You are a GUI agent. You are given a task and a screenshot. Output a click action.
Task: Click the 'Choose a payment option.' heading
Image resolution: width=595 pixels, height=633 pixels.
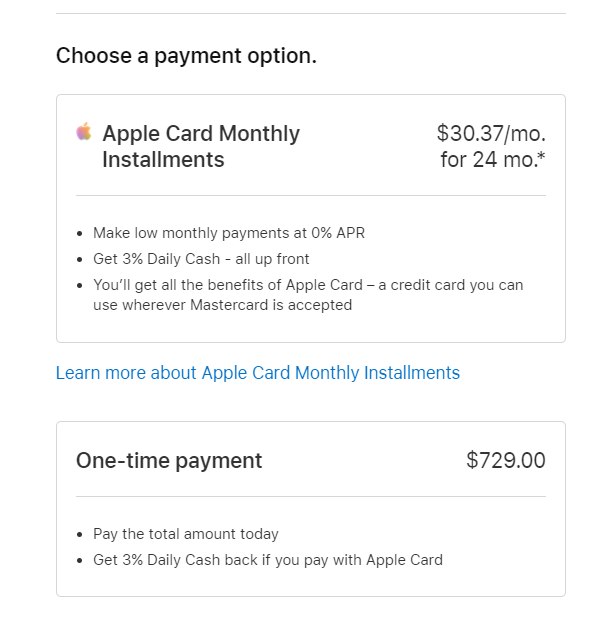tap(186, 56)
